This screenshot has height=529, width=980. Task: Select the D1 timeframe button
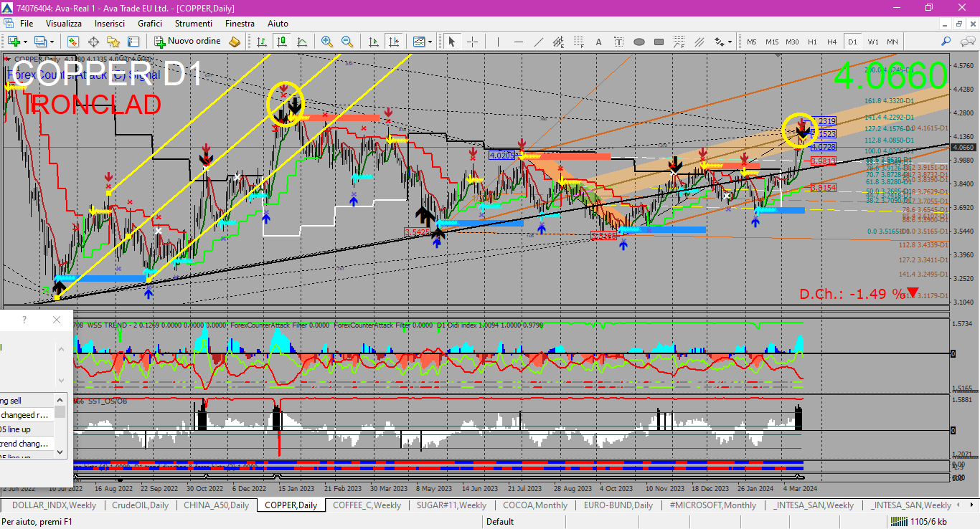[852, 42]
